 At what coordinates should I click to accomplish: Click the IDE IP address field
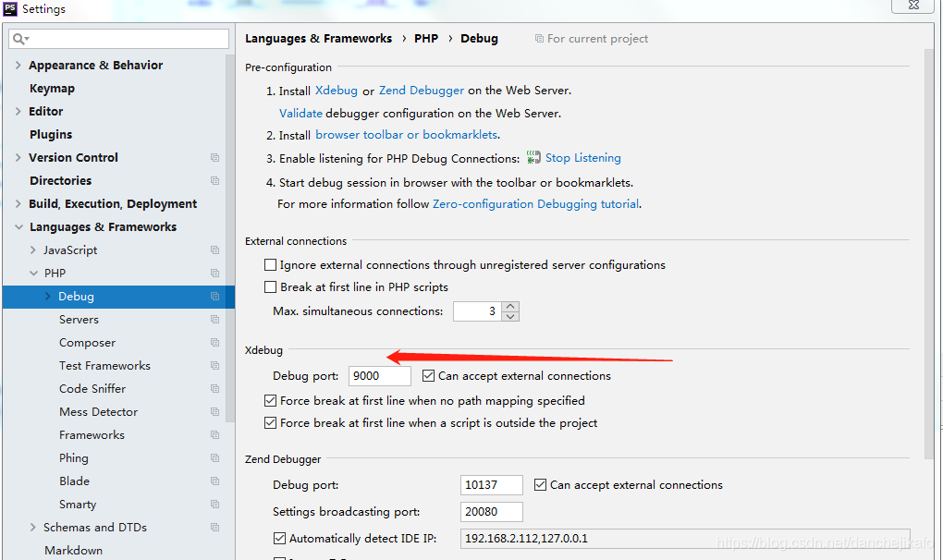(685, 539)
